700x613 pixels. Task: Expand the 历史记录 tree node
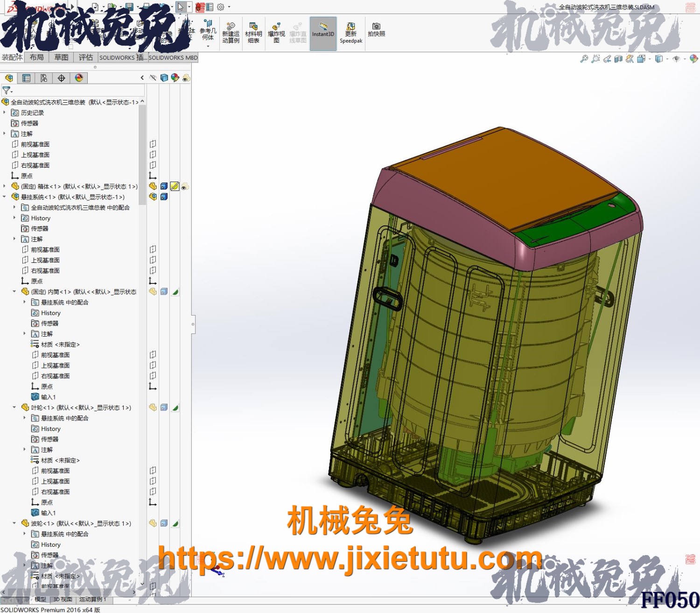click(x=5, y=113)
